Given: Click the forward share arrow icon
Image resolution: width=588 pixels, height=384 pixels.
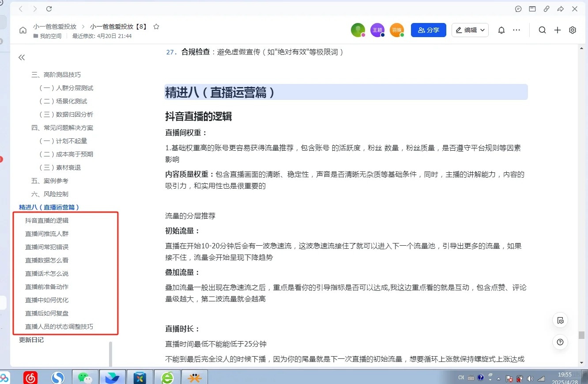Looking at the screenshot, I should pos(560,9).
